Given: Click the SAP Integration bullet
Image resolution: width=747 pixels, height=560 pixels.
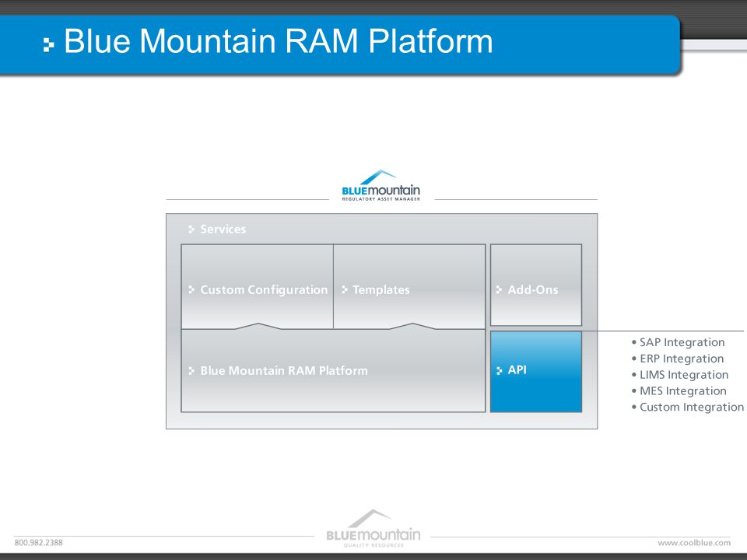Looking at the screenshot, I should (x=678, y=342).
